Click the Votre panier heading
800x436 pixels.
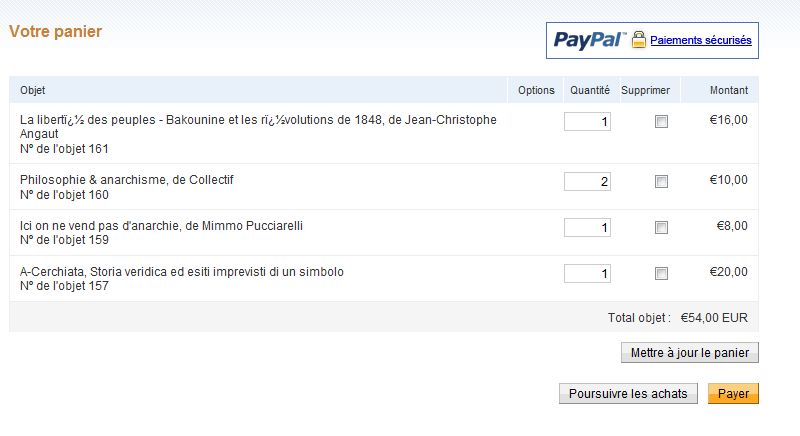56,32
